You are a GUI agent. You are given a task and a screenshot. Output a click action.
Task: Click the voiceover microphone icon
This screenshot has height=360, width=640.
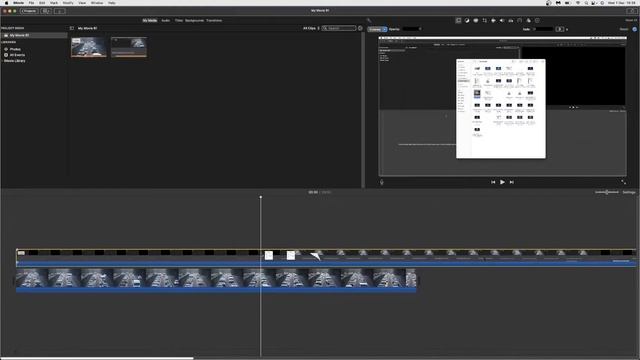[382, 182]
